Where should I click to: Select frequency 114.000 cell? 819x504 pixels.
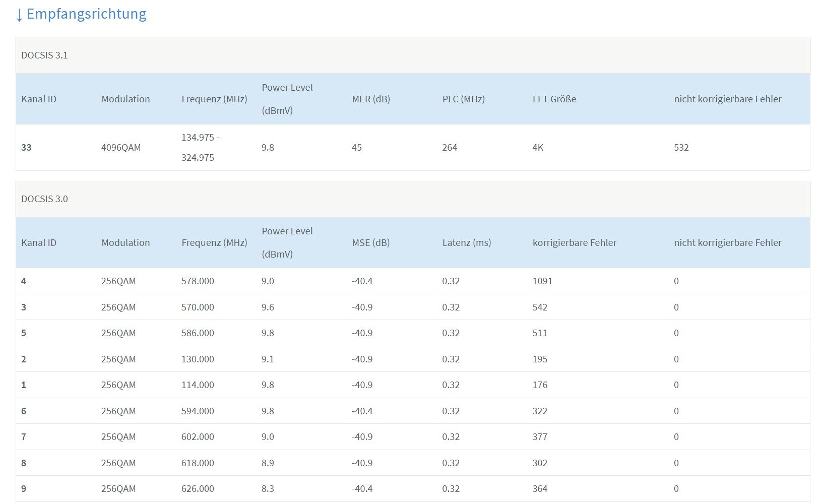(198, 385)
